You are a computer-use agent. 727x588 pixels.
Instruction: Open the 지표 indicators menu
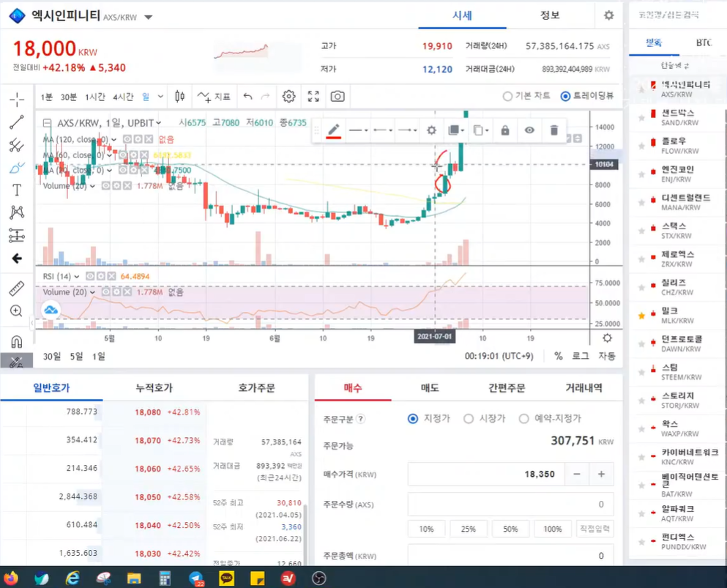coord(214,97)
